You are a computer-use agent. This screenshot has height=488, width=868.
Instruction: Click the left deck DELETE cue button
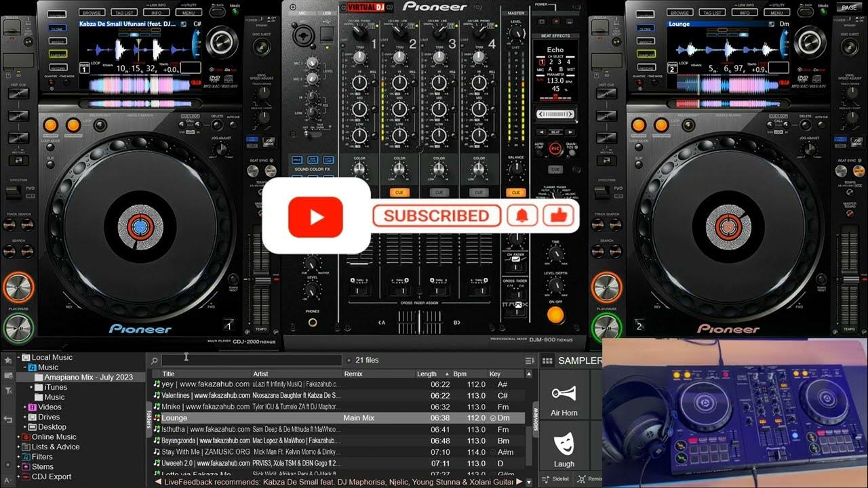tap(216, 124)
